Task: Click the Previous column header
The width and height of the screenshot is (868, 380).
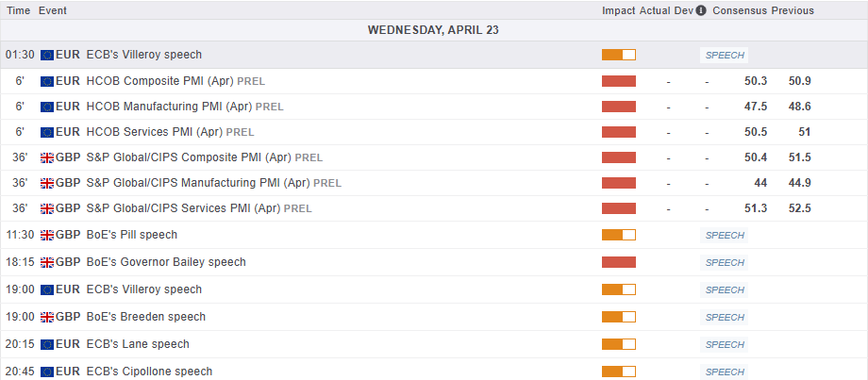Action: (x=793, y=10)
